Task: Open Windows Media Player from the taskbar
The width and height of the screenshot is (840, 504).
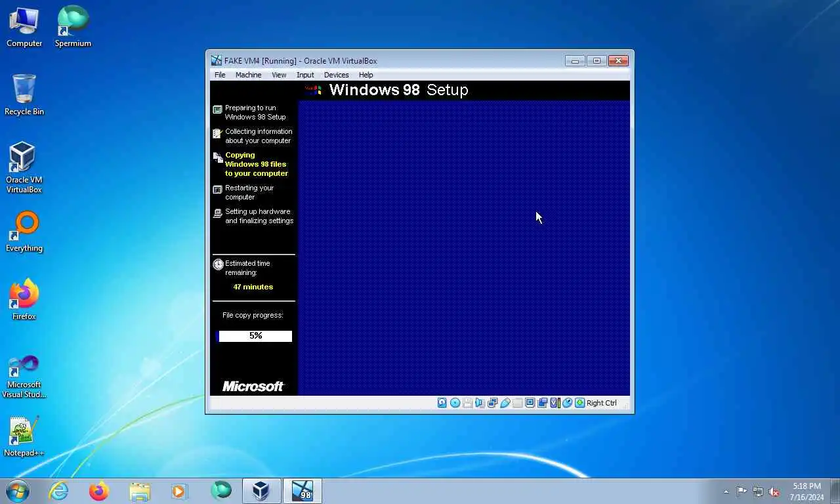Action: pyautogui.click(x=179, y=491)
